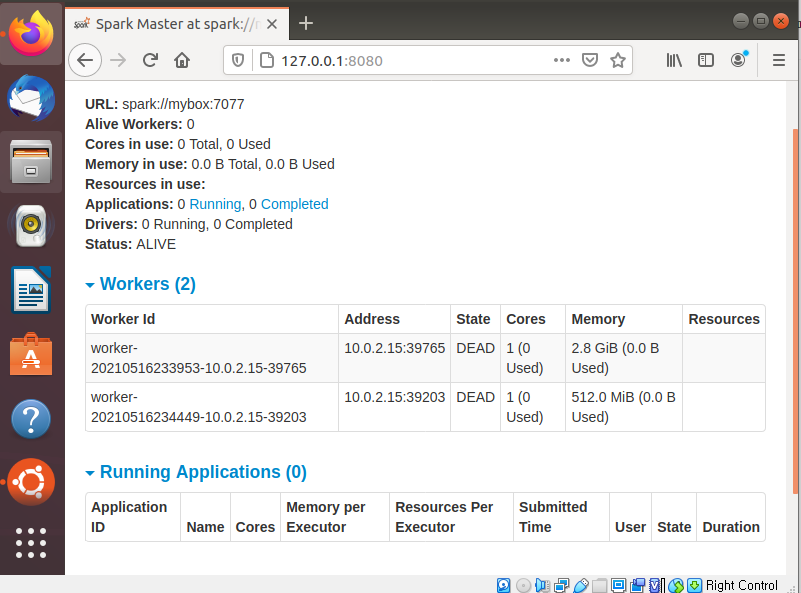The image size is (801, 593).
Task: Click the spark://mybox:7077 URL text
Action: point(183,104)
